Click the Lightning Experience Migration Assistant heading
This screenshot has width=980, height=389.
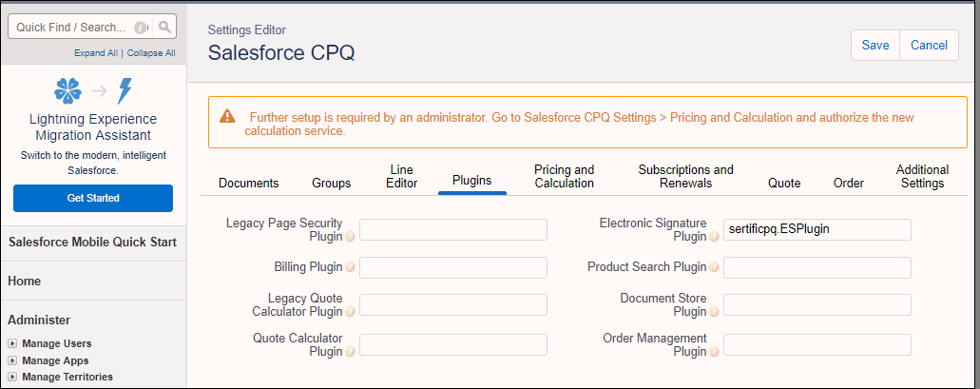point(93,126)
